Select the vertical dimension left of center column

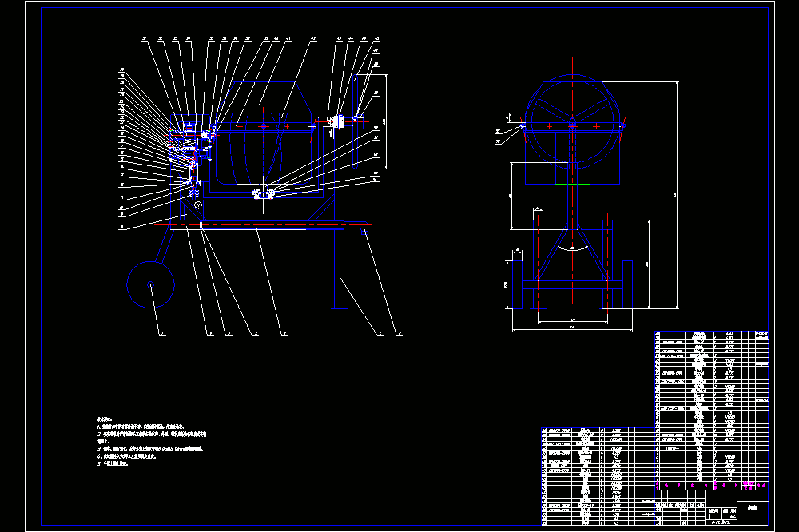pos(511,196)
